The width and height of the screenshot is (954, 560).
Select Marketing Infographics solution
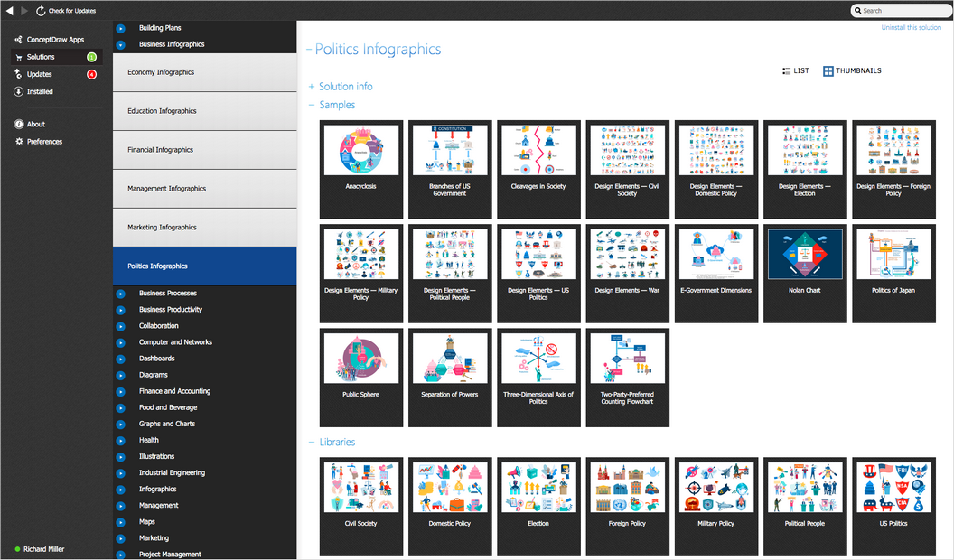(204, 228)
